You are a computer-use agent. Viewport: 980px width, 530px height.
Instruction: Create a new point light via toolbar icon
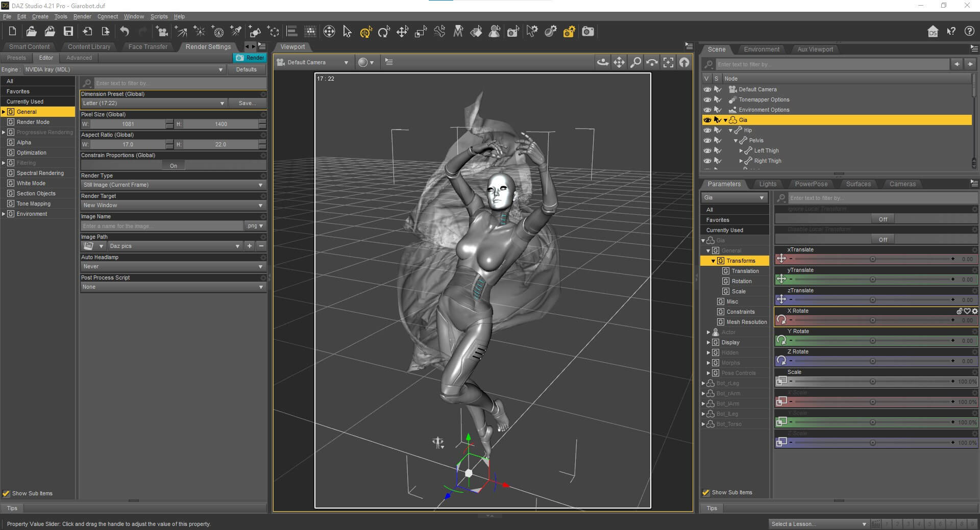point(199,32)
